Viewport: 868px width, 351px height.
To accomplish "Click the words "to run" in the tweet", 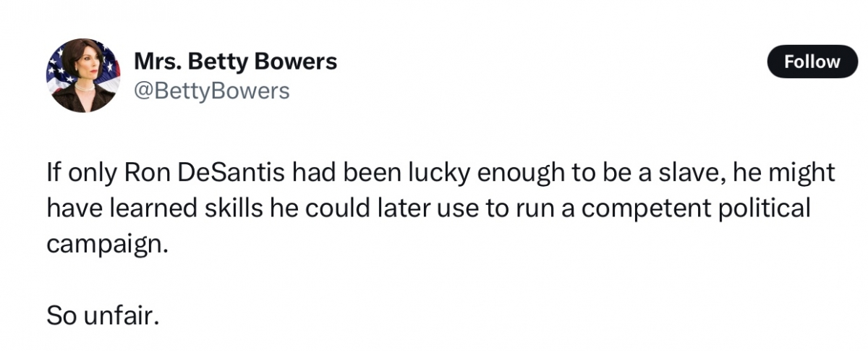I will (x=527, y=208).
